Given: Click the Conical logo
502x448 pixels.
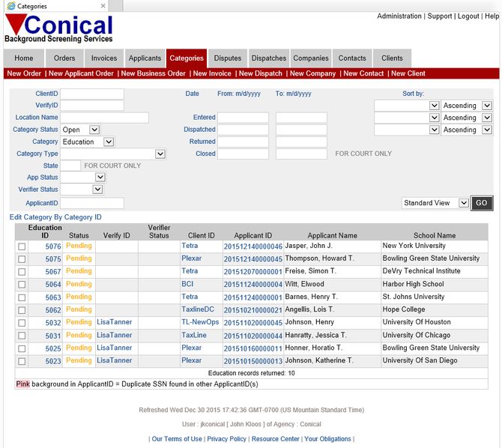Looking at the screenshot, I should pos(58,30).
